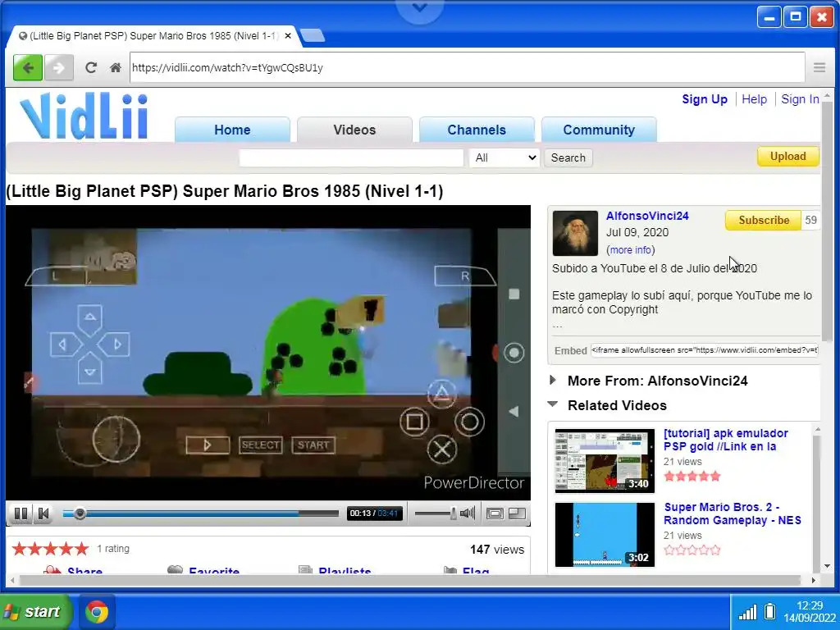This screenshot has height=630, width=840.
Task: Open the All search category dropdown
Action: click(x=504, y=157)
